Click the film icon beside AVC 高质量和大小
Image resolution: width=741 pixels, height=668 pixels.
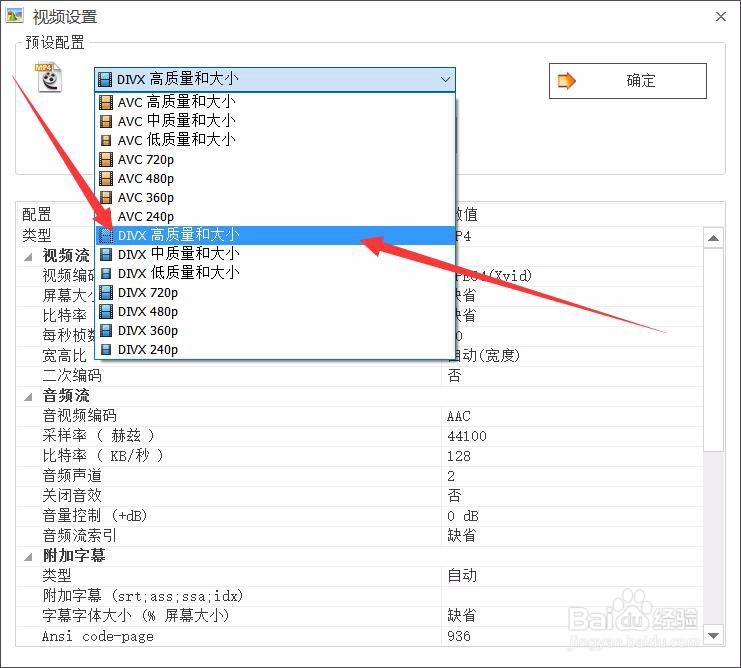[x=106, y=102]
